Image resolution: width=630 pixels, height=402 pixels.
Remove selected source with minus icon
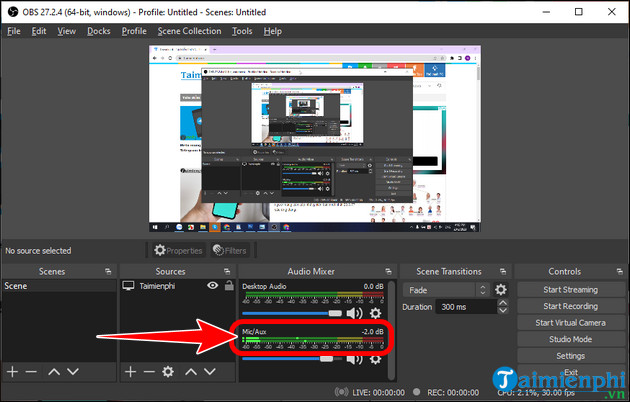coord(149,371)
